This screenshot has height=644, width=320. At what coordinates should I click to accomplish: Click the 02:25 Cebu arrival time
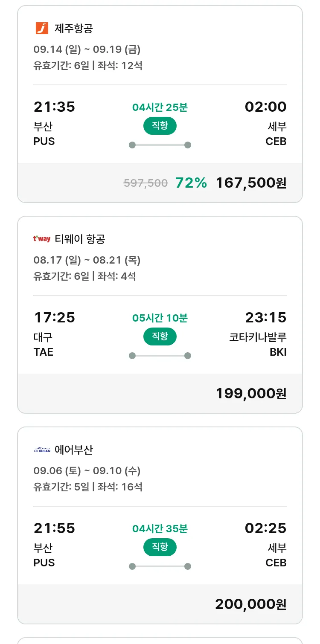tap(265, 528)
